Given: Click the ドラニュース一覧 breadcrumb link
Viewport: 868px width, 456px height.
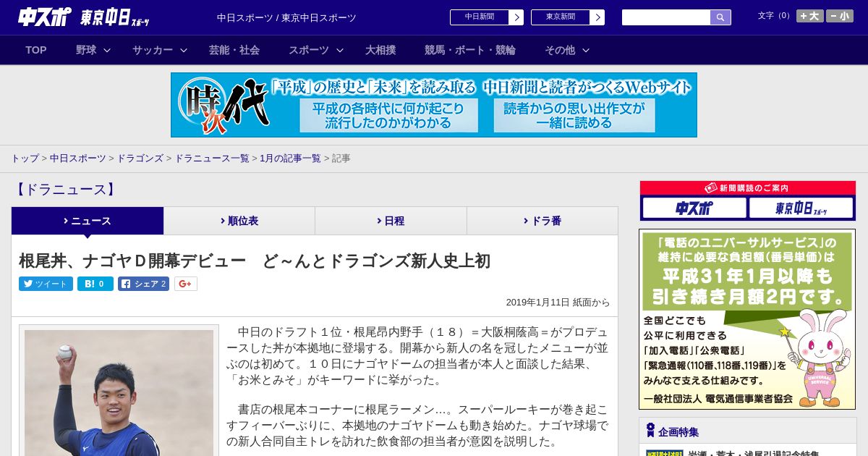Looking at the screenshot, I should click(x=212, y=158).
